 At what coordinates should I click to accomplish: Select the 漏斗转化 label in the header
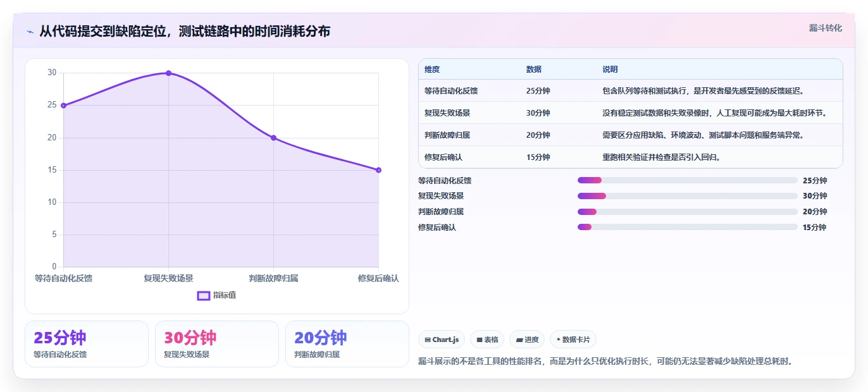[x=825, y=28]
